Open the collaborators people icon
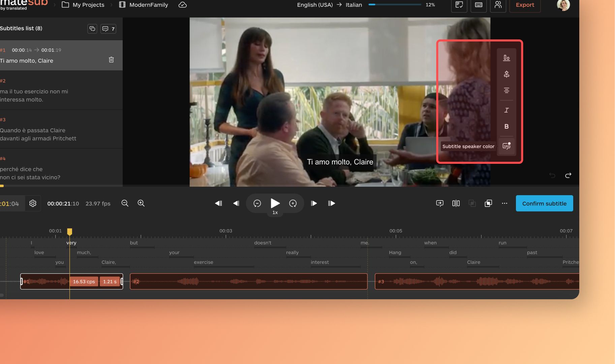615x364 pixels. [x=498, y=5]
